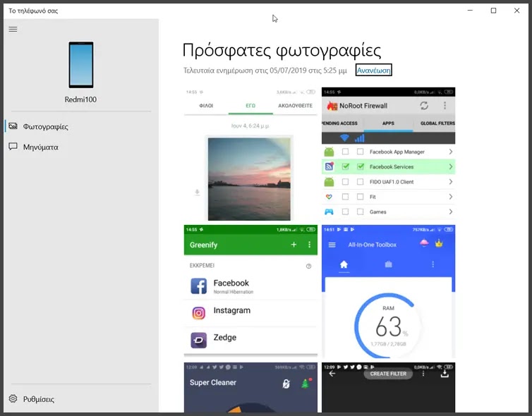Click download arrow beside sunset photo
This screenshot has height=416, width=532.
pos(197,192)
